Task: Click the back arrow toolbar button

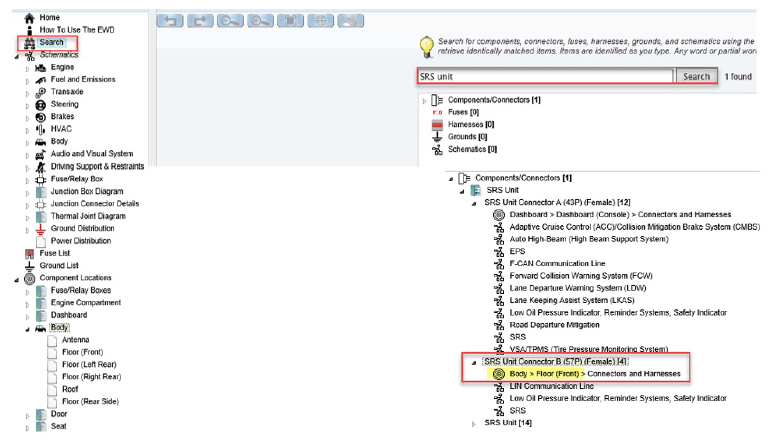Action: pos(170,21)
